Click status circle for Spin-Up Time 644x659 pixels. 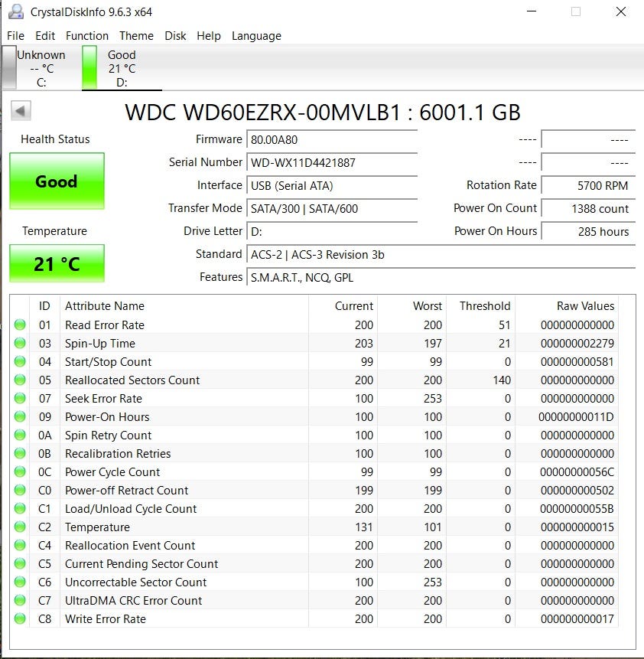click(x=20, y=343)
